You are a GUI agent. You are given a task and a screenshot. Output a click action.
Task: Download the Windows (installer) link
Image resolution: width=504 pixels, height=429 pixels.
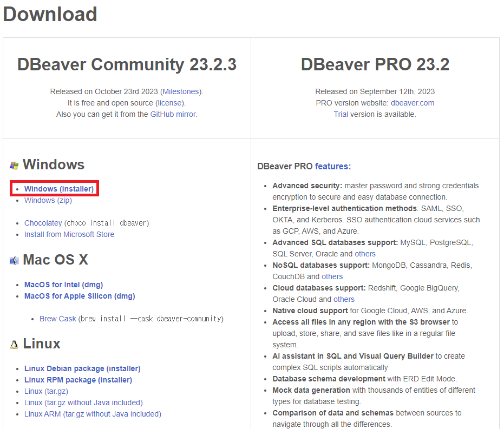tap(59, 189)
